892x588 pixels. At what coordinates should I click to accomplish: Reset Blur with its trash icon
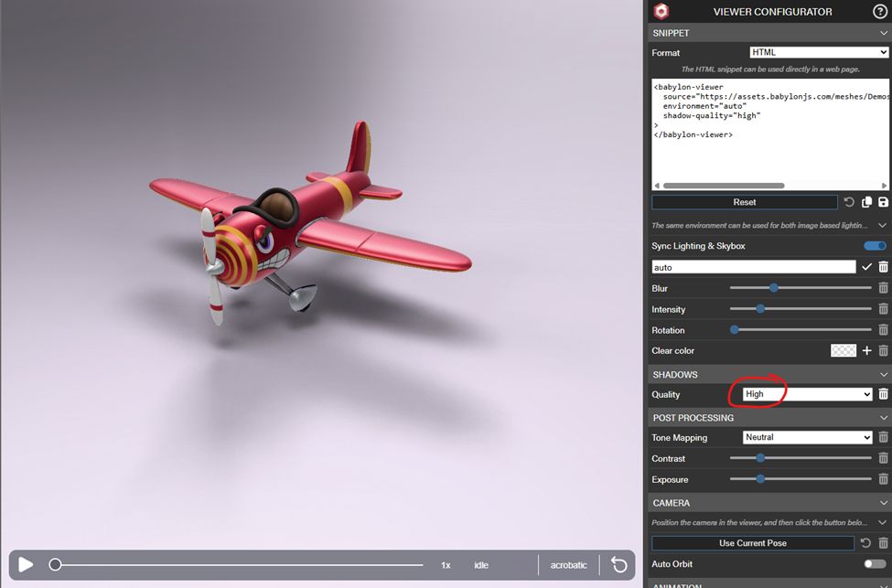click(x=883, y=288)
